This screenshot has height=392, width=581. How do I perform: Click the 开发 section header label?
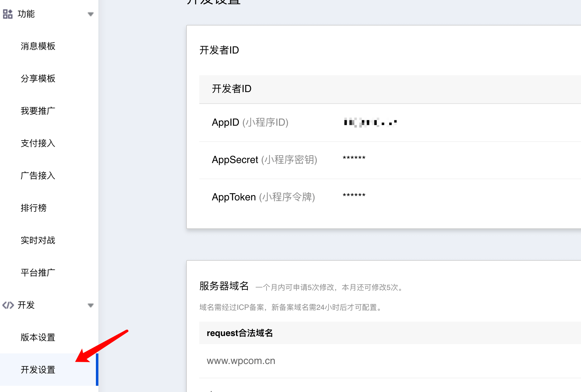pyautogui.click(x=26, y=305)
